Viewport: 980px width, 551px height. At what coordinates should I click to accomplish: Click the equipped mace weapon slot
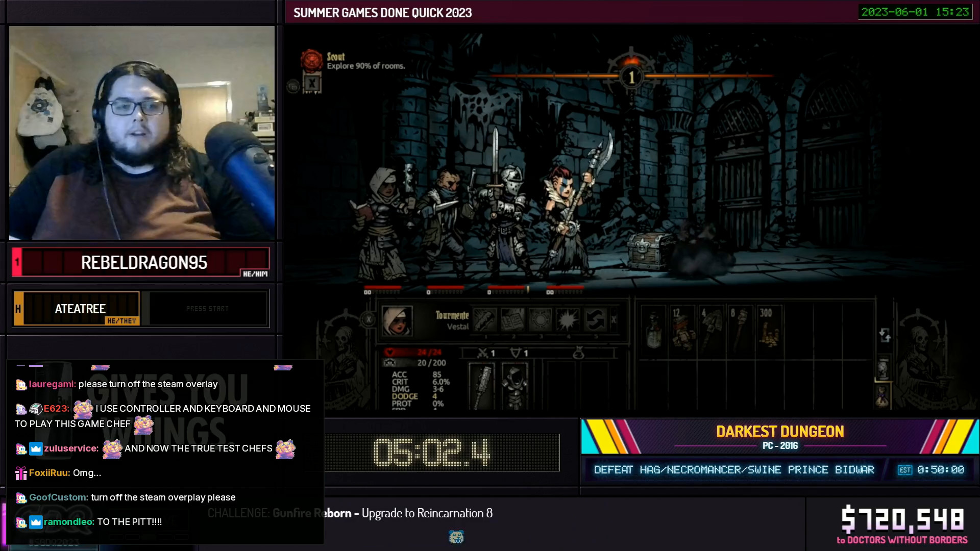(481, 386)
